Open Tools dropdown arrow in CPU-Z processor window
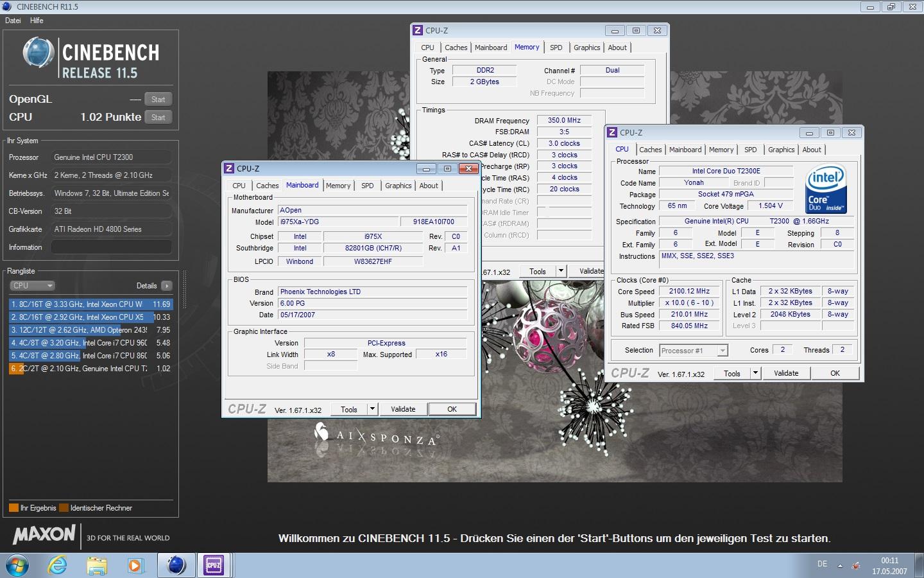The height and width of the screenshot is (578, 924). click(x=755, y=373)
